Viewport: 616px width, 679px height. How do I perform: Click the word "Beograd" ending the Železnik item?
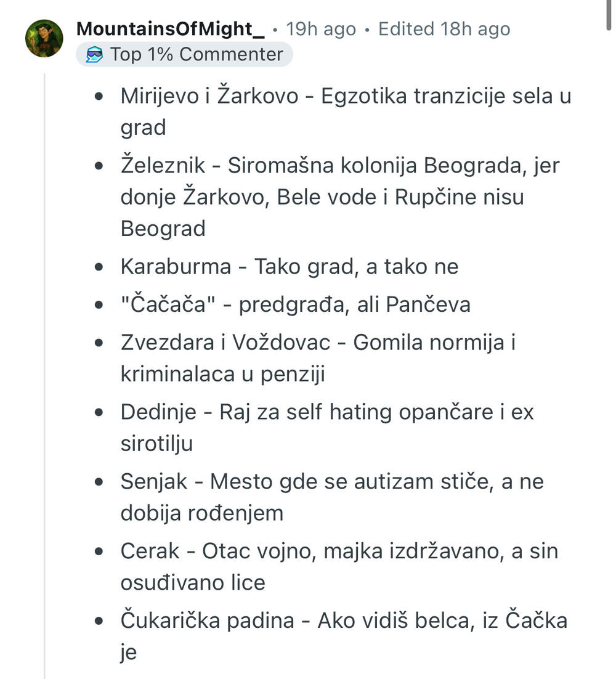163,229
